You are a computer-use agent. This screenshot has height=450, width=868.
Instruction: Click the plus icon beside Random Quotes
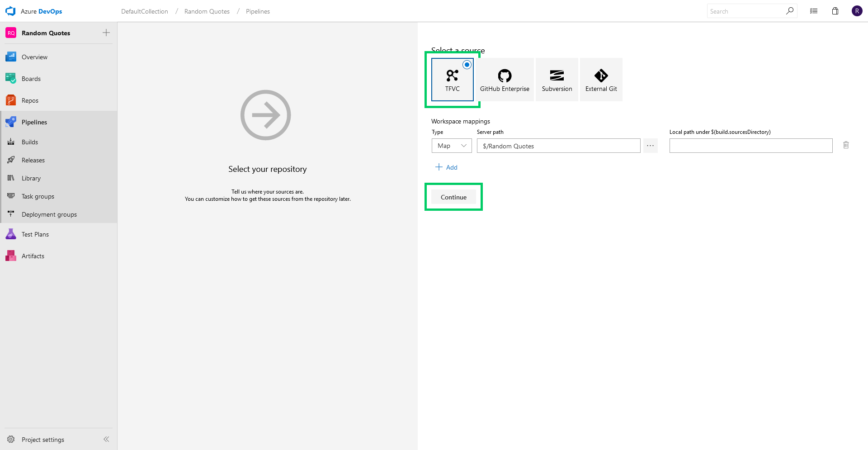pyautogui.click(x=106, y=33)
